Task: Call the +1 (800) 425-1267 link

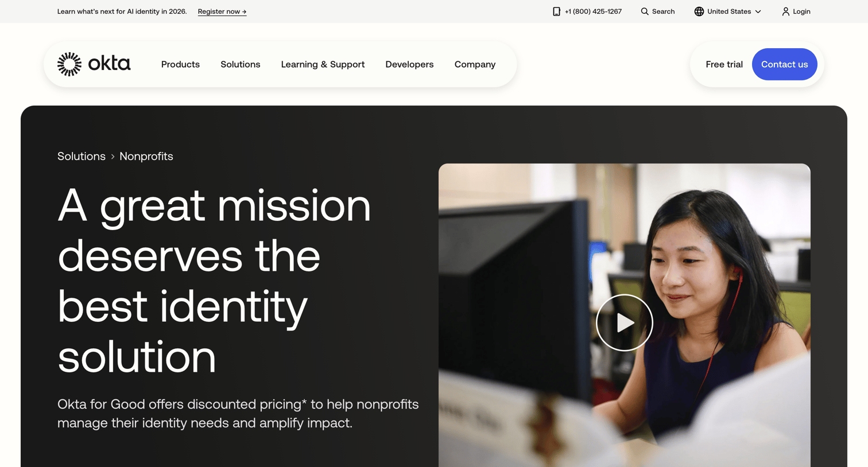Action: click(x=593, y=11)
